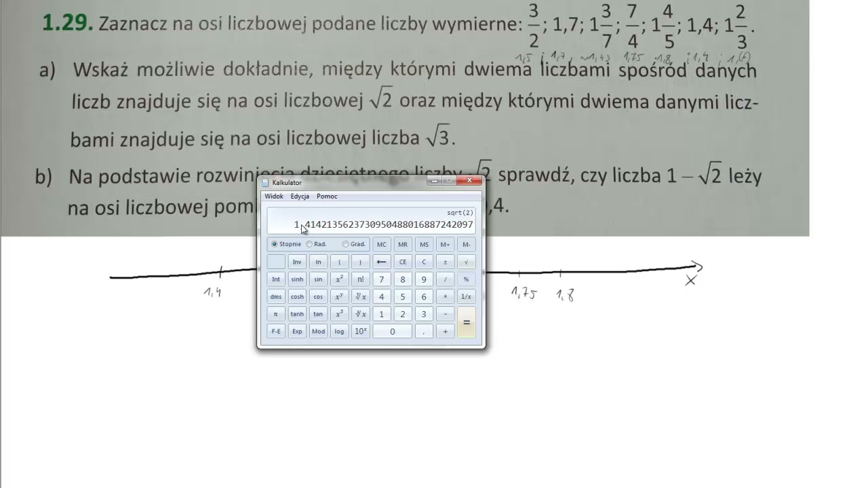
Task: Click the sinh button
Action: click(297, 279)
